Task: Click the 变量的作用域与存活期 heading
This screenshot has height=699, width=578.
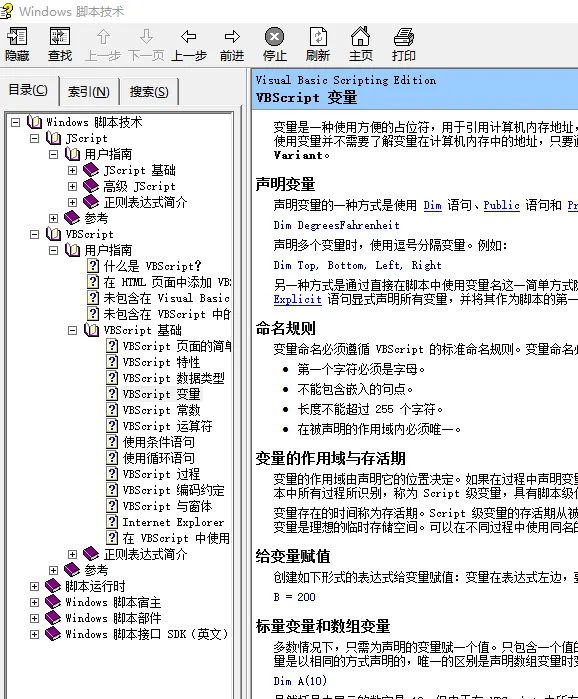Action: pos(330,458)
